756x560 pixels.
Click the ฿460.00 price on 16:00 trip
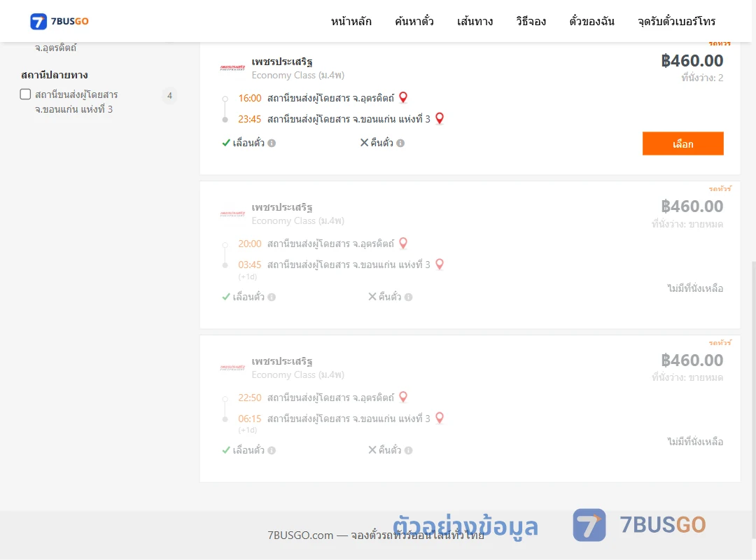click(x=692, y=61)
